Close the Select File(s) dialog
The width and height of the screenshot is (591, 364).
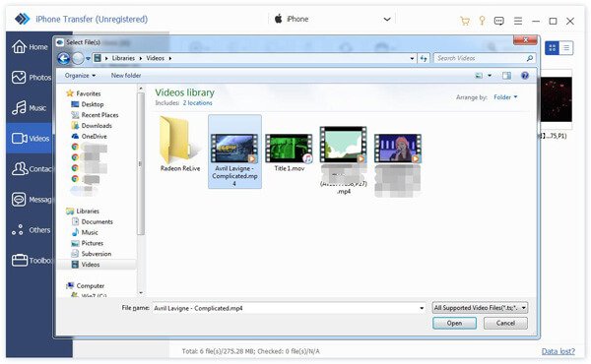[x=525, y=40]
